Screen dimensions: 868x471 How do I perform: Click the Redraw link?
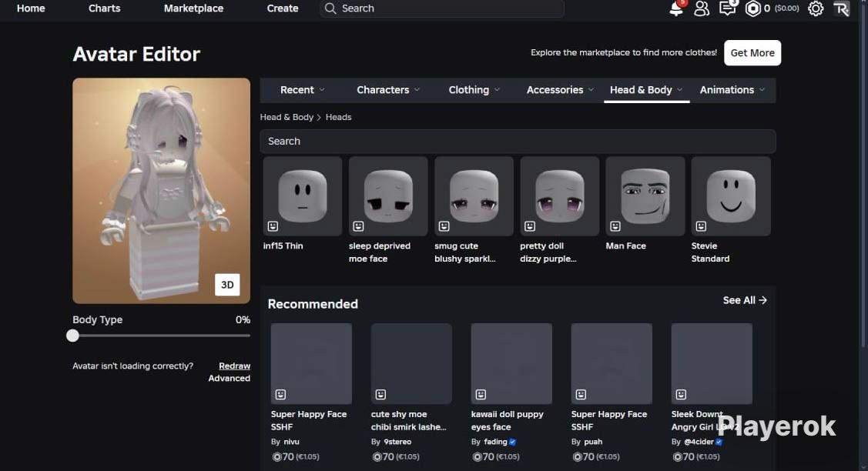click(x=234, y=366)
